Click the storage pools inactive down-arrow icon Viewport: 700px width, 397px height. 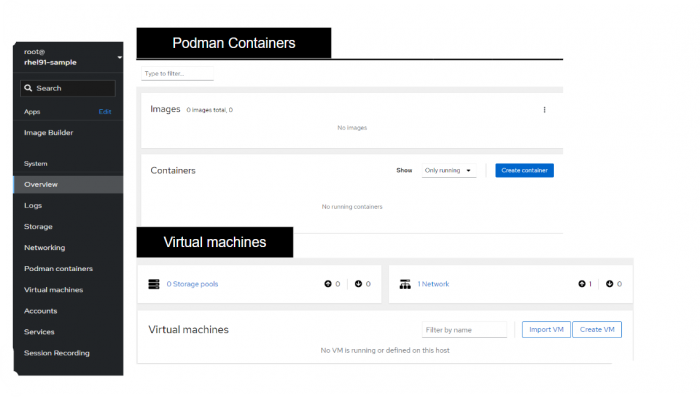(x=358, y=284)
